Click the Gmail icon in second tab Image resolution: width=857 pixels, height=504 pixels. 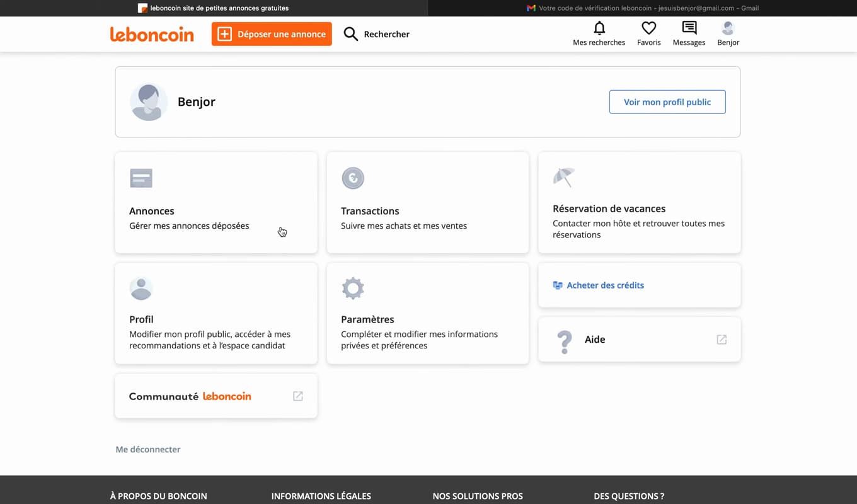pos(531,8)
